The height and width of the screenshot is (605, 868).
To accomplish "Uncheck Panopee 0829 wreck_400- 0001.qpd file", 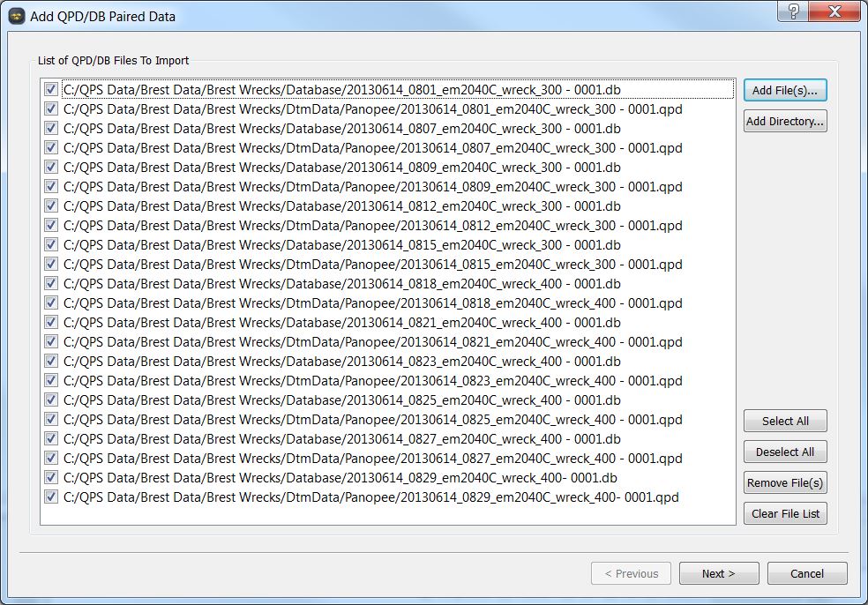I will 51,496.
